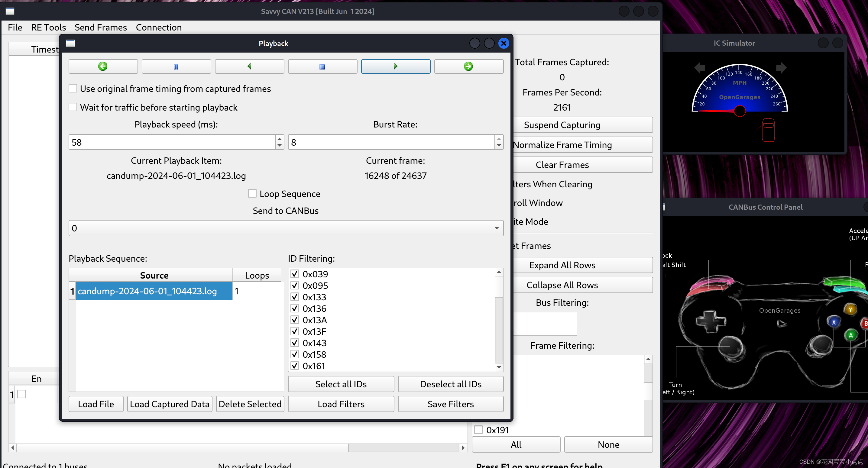The height and width of the screenshot is (468, 868).
Task: Click the green forward-arrow playback button
Action: click(x=469, y=66)
